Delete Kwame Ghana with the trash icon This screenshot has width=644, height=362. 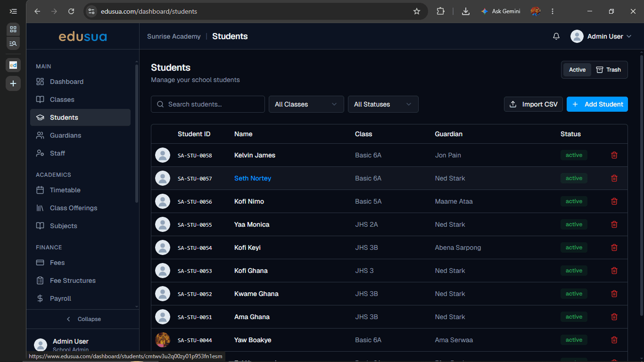click(x=614, y=294)
